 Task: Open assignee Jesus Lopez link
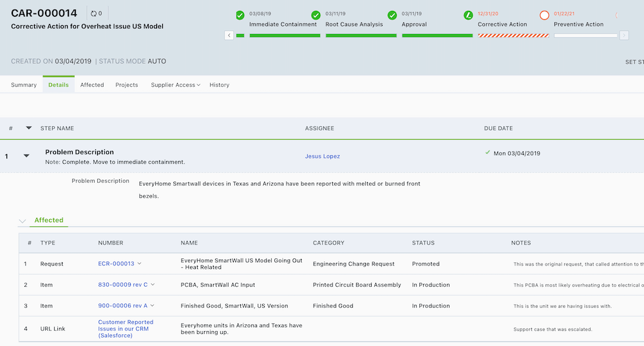(x=322, y=157)
